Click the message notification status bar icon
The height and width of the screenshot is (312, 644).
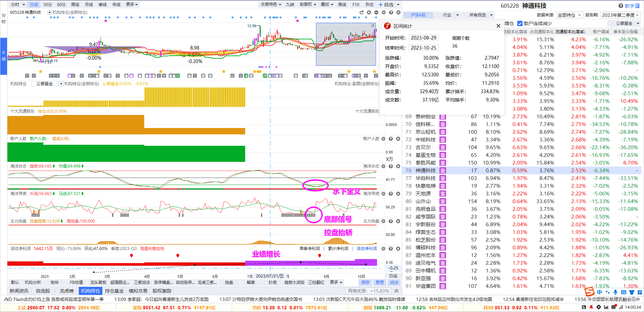[x=613, y=307]
